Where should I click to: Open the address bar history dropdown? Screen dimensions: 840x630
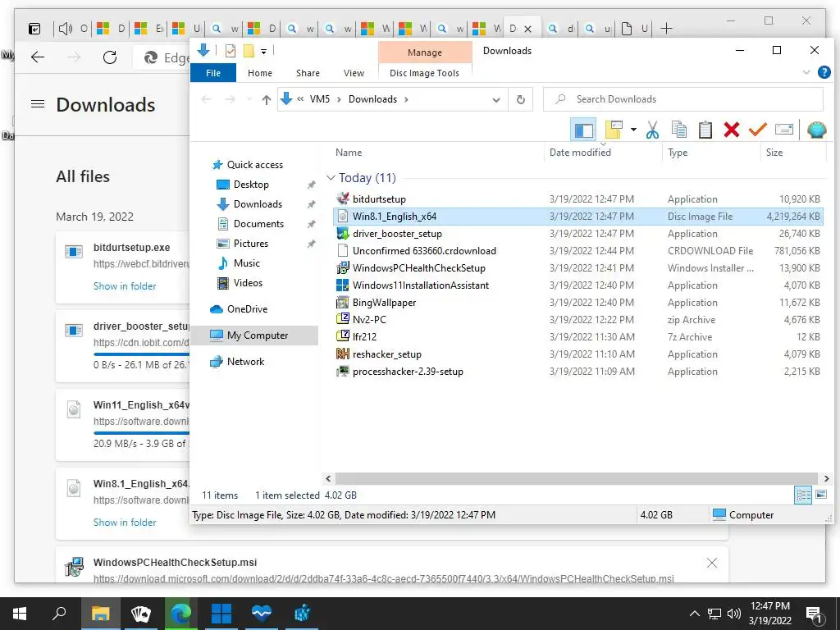(x=496, y=99)
